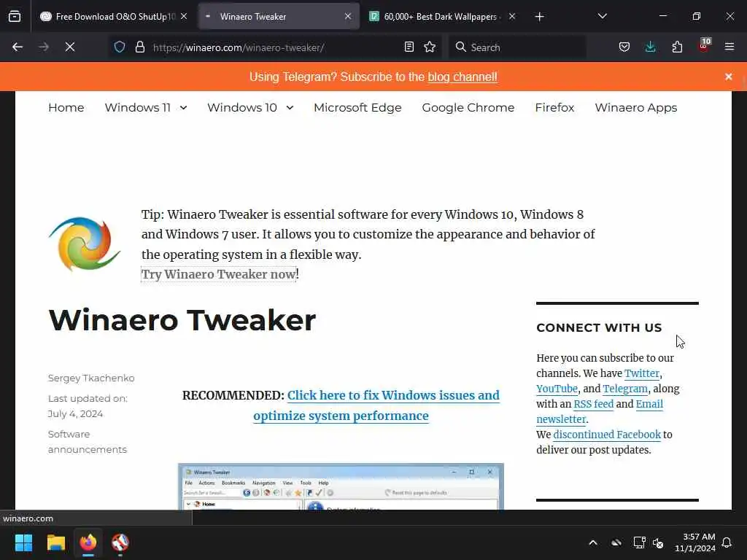Open the extension icon with badge 10
Image resolution: width=747 pixels, height=560 pixels.
(704, 46)
